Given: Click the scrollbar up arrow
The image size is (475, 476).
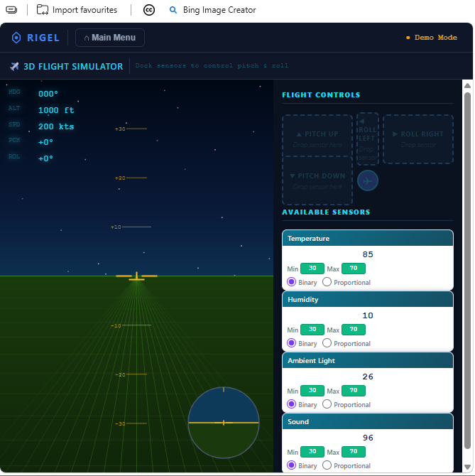Looking at the screenshot, I should (x=467, y=85).
